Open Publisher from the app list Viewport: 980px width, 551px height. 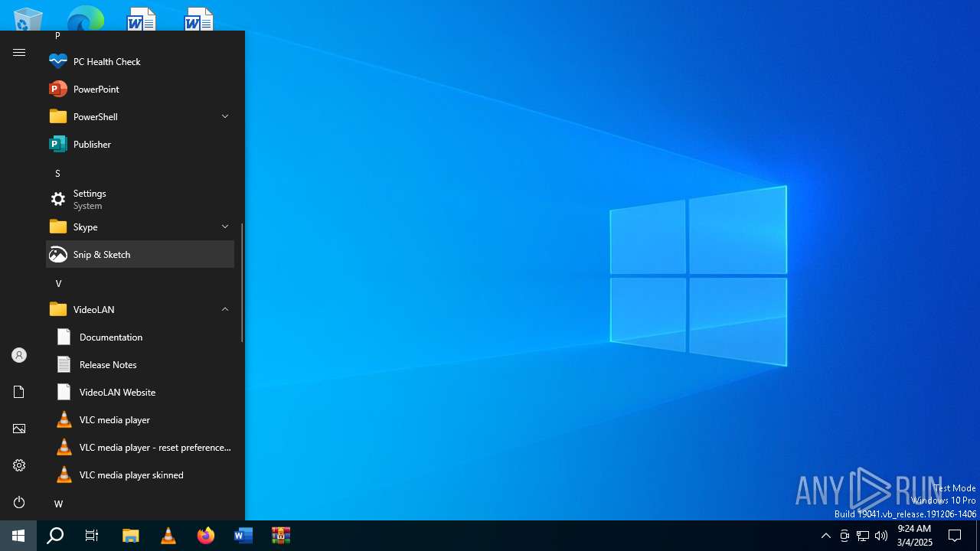(x=140, y=144)
